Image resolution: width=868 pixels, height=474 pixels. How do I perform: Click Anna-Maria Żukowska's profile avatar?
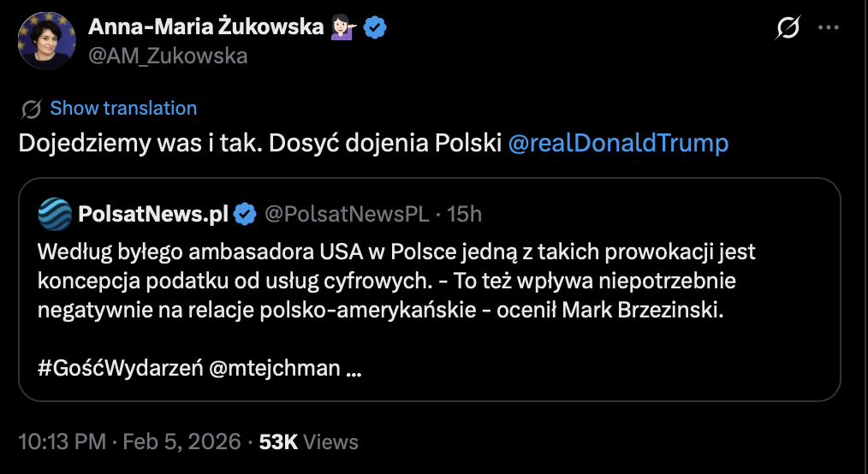[46, 40]
